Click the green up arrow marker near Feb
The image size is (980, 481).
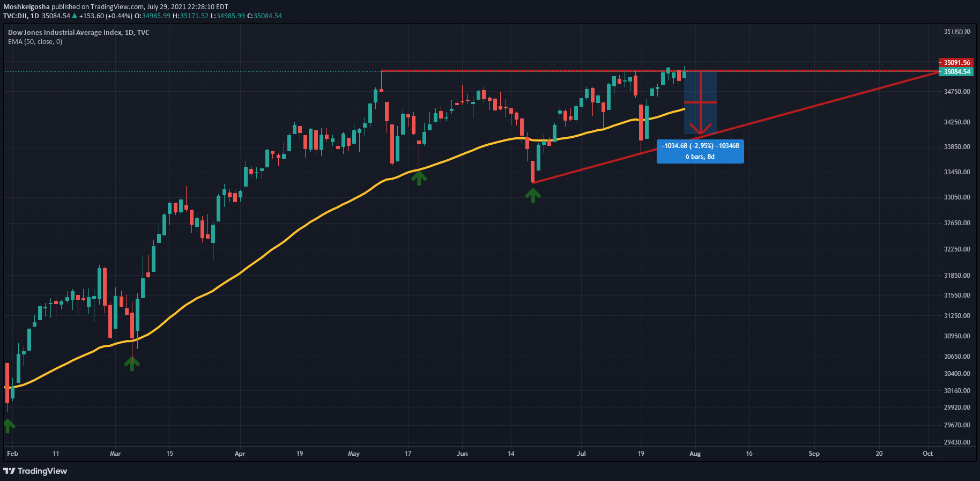[x=9, y=426]
